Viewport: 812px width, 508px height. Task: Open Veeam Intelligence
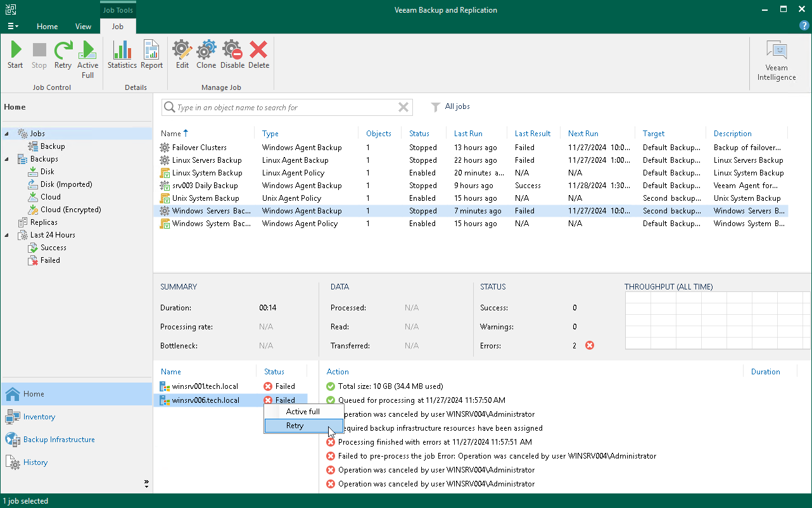pos(777,61)
